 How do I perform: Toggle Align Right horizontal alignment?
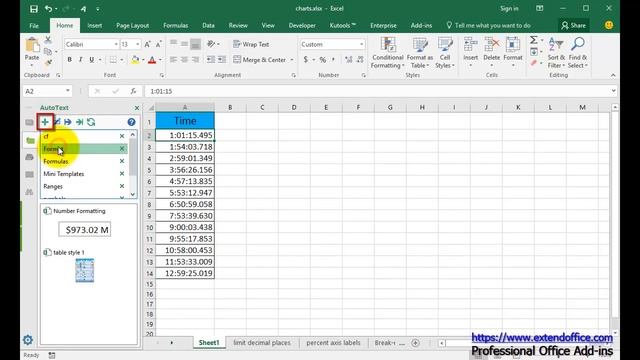pyautogui.click(x=196, y=60)
